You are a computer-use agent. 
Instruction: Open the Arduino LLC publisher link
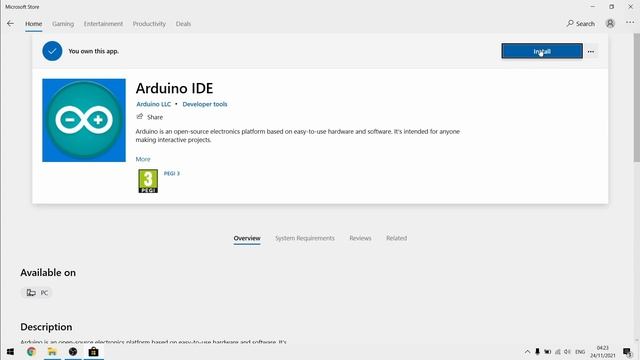click(x=153, y=104)
